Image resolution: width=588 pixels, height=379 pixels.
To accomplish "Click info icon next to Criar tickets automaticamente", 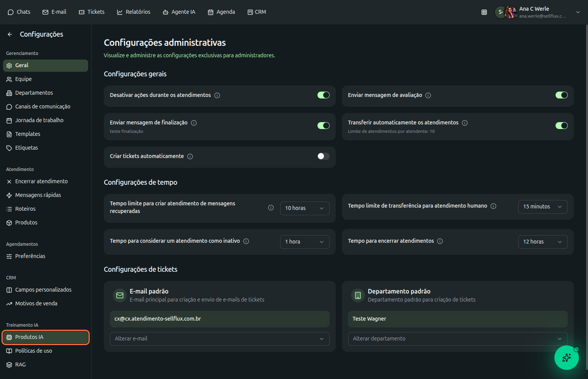I will click(190, 156).
